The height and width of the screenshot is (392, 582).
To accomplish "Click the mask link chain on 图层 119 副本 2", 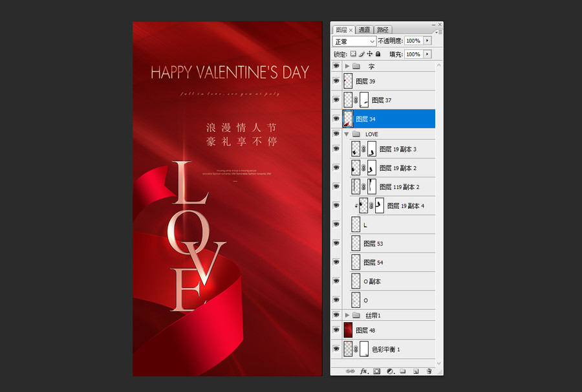I will pos(363,187).
